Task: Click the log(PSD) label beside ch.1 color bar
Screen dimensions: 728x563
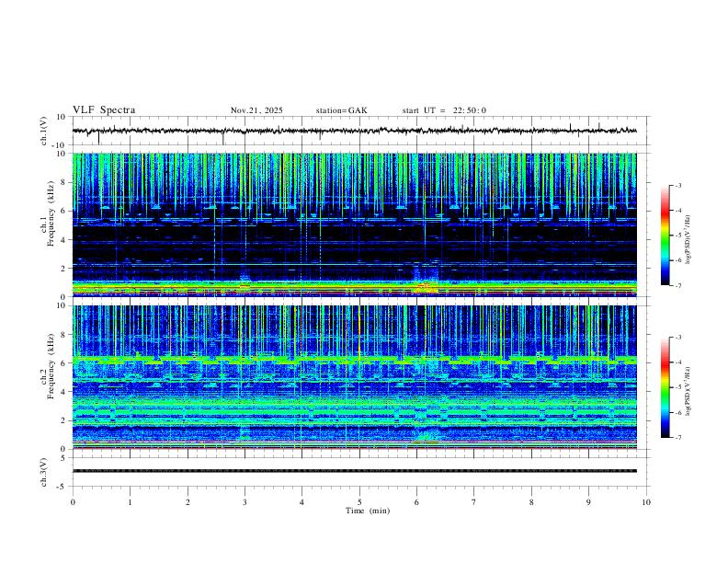Action: [x=688, y=240]
